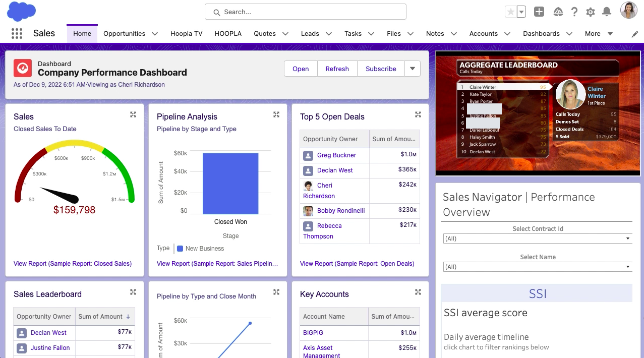Click Greg Buckner's avatar icon
Image resolution: width=644 pixels, height=358 pixels.
click(x=308, y=155)
